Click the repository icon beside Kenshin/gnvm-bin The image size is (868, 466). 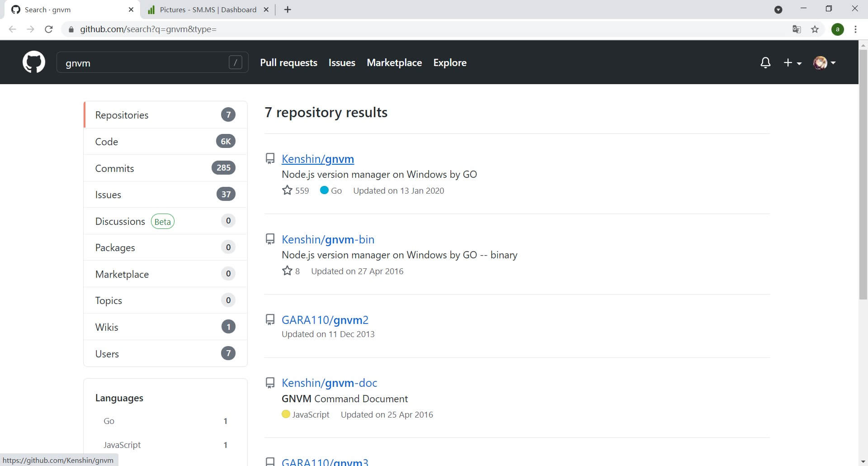270,239
